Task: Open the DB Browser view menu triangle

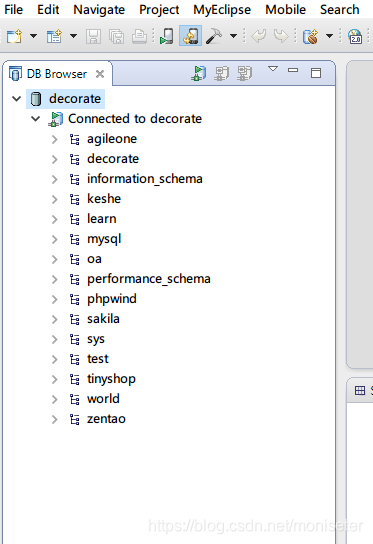Action: click(x=273, y=69)
